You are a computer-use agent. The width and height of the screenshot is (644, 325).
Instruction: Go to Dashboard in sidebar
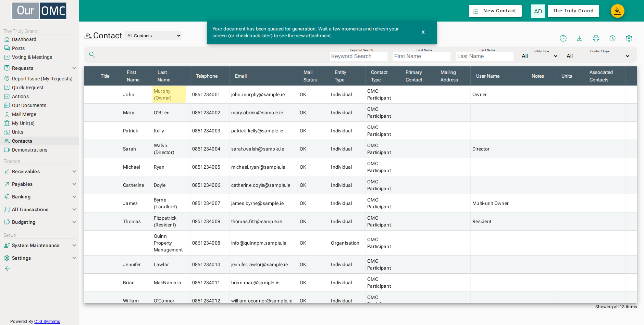[24, 39]
